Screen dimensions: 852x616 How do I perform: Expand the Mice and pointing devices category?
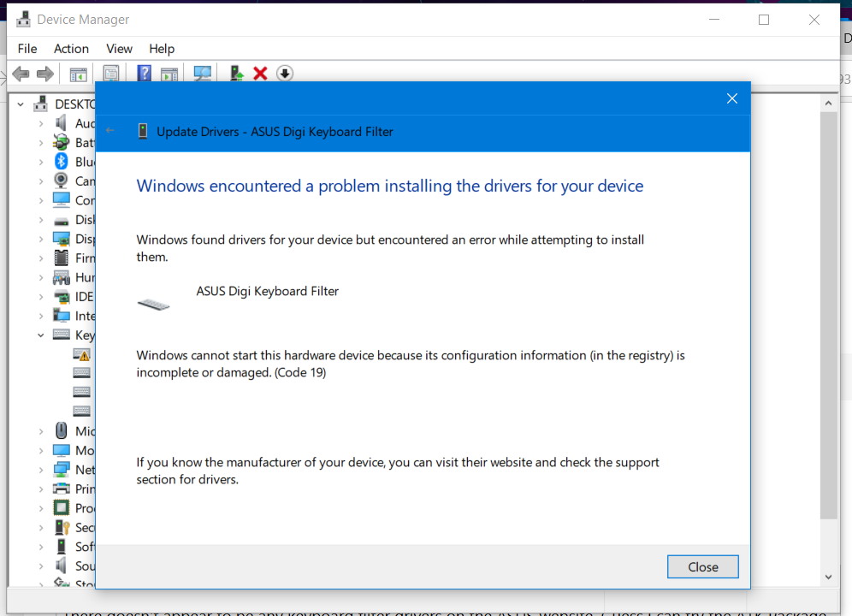click(x=41, y=431)
